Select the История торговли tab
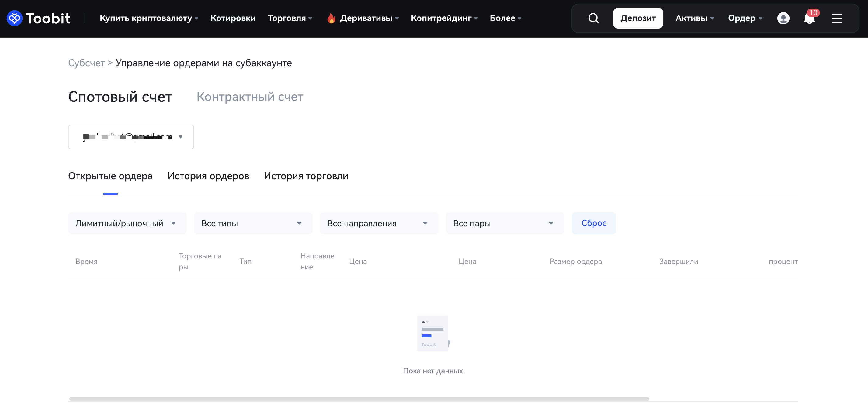 click(306, 176)
